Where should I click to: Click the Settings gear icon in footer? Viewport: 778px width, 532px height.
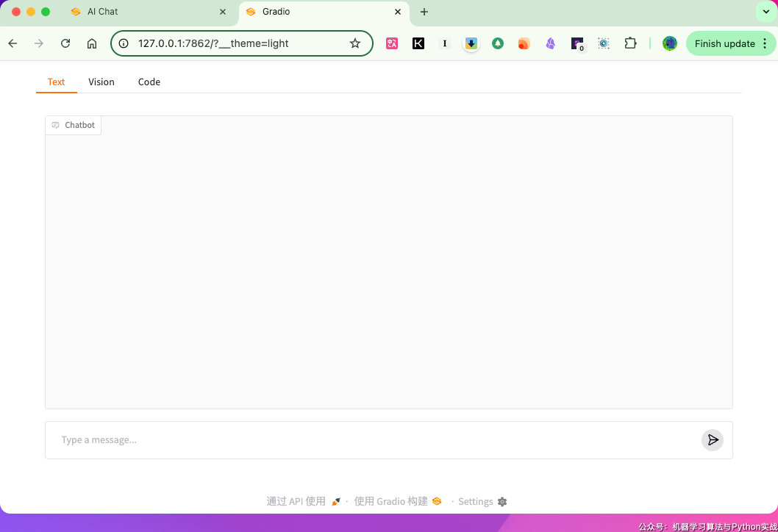click(x=502, y=502)
